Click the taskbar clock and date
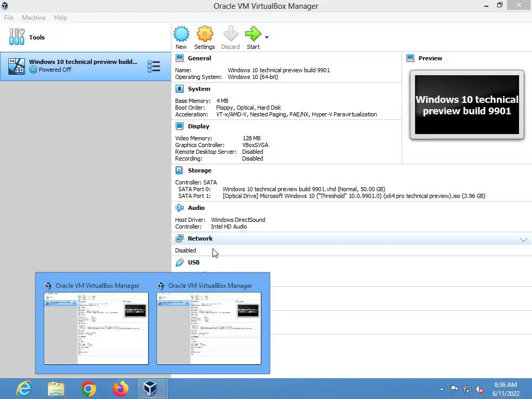532x399 pixels. [506, 389]
